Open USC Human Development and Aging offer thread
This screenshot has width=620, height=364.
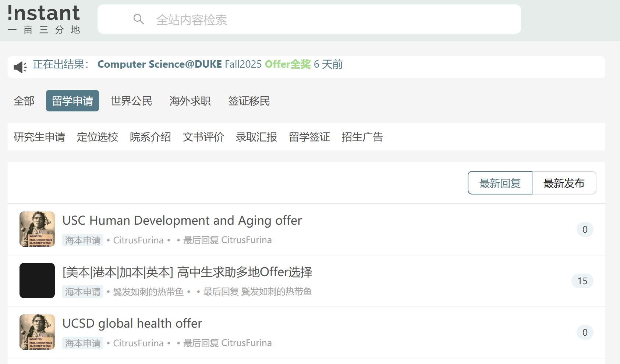click(x=182, y=221)
